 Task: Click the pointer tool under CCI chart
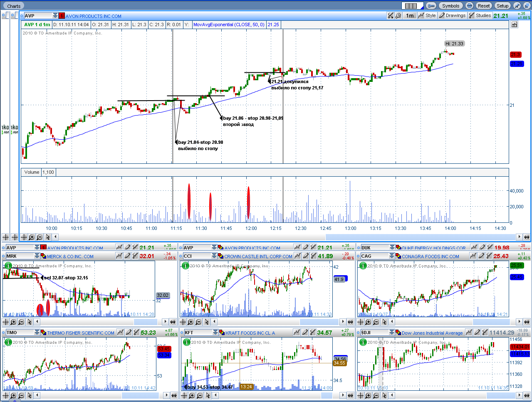point(207,322)
